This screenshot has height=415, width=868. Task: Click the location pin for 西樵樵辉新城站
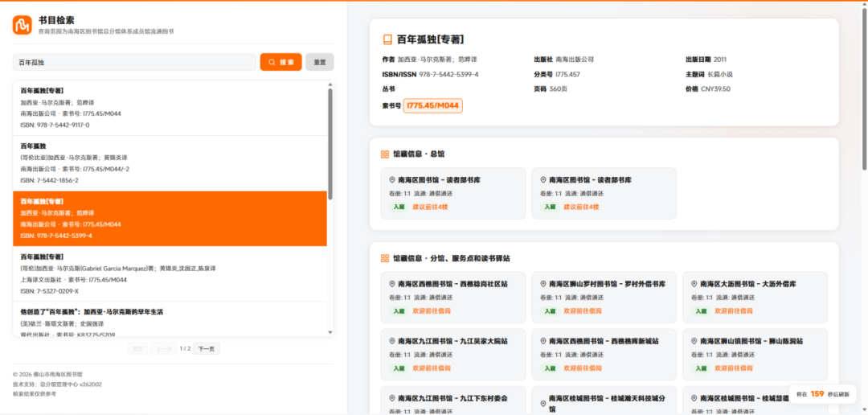click(x=543, y=341)
